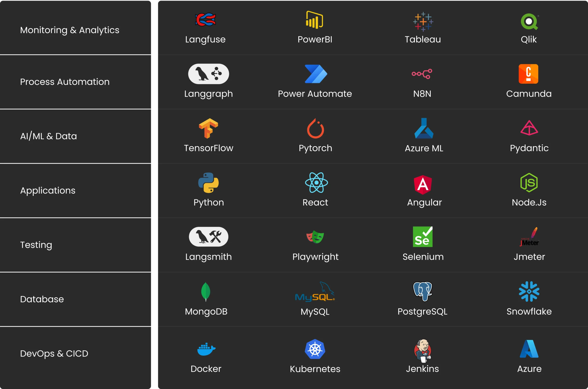This screenshot has height=389, width=588.
Task: Click the React atom icon
Action: pos(316,183)
